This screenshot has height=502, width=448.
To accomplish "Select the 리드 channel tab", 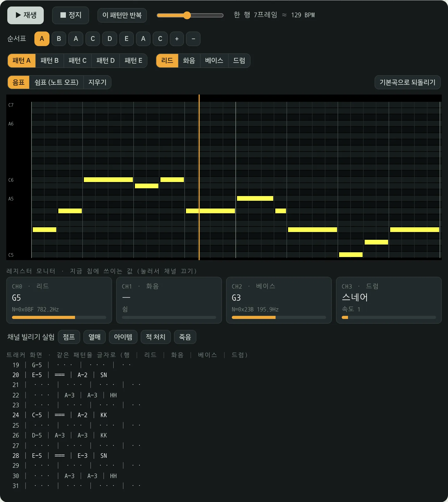I will tap(167, 61).
